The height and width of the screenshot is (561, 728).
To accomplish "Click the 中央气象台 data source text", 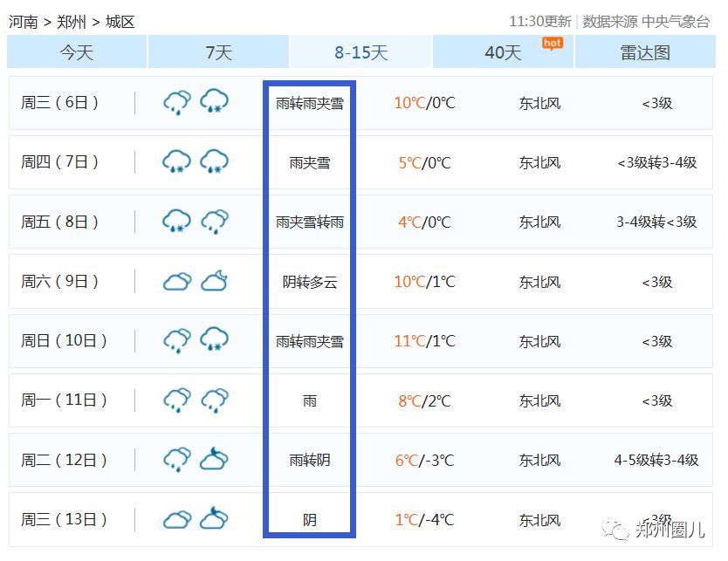I will coord(676,22).
